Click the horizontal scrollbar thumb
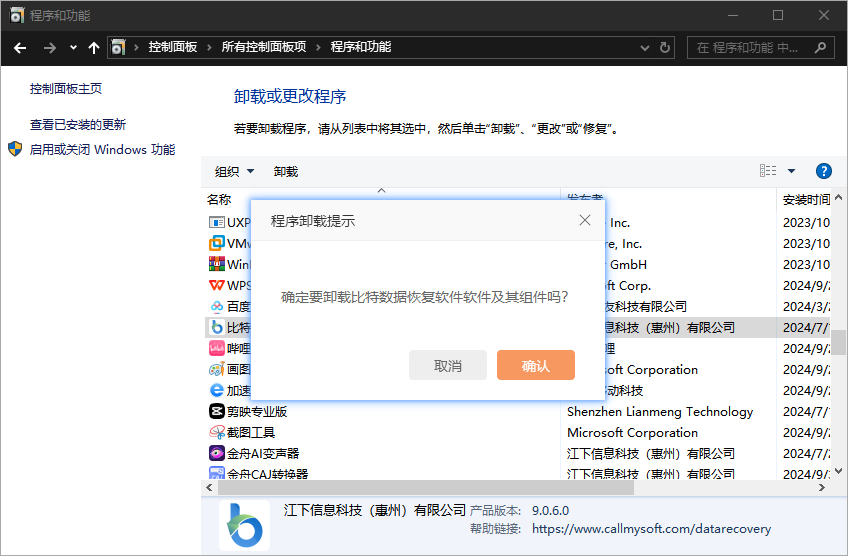 (x=426, y=487)
